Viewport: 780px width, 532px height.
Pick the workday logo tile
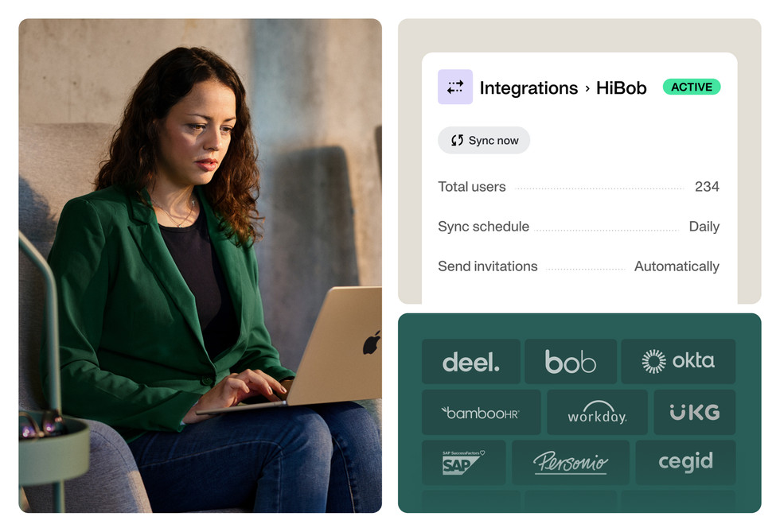point(597,412)
